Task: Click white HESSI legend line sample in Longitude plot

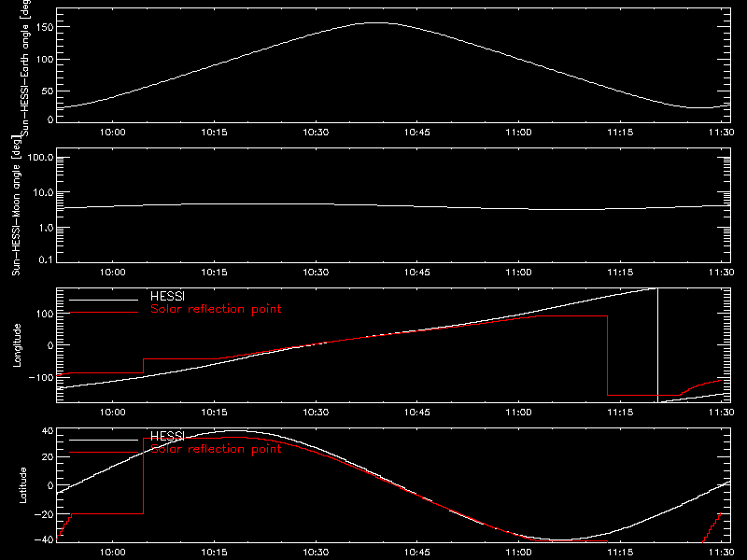Action: pos(104,300)
